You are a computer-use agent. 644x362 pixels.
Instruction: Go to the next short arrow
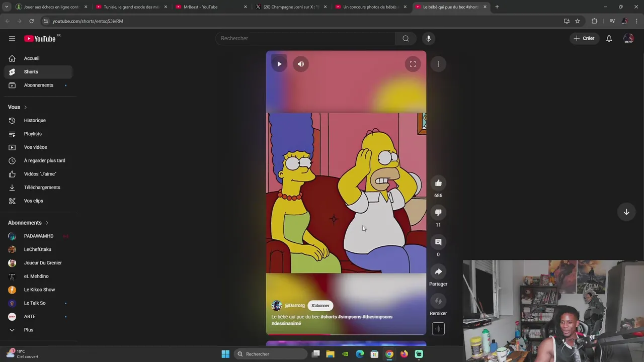(626, 212)
